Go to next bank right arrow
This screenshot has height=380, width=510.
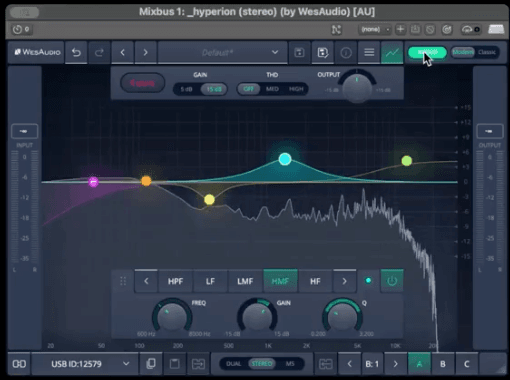[395, 364]
